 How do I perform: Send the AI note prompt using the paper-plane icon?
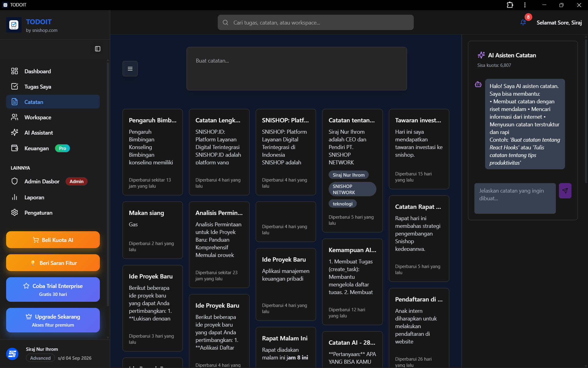pos(565,191)
